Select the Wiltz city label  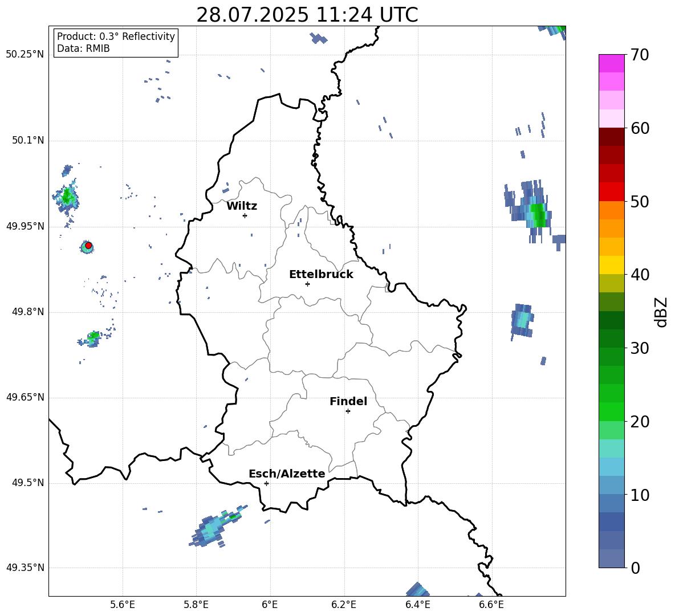tap(242, 206)
